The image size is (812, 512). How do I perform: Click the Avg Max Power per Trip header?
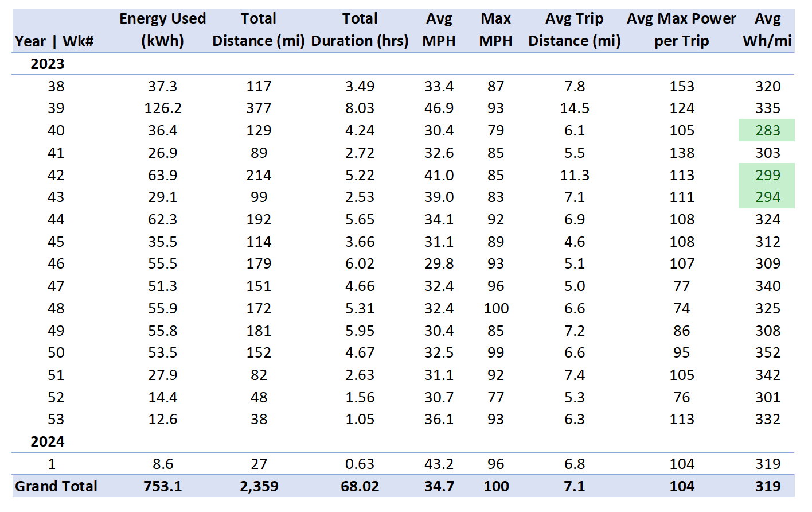(681, 30)
